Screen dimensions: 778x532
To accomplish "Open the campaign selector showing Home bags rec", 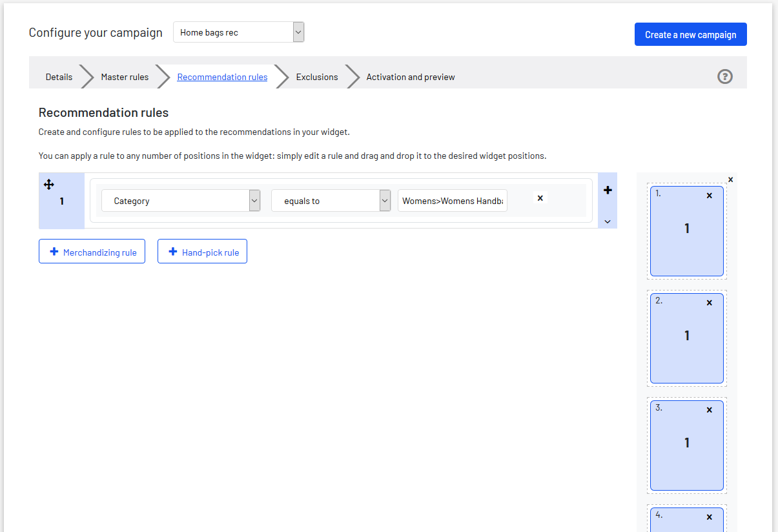I will (x=238, y=32).
